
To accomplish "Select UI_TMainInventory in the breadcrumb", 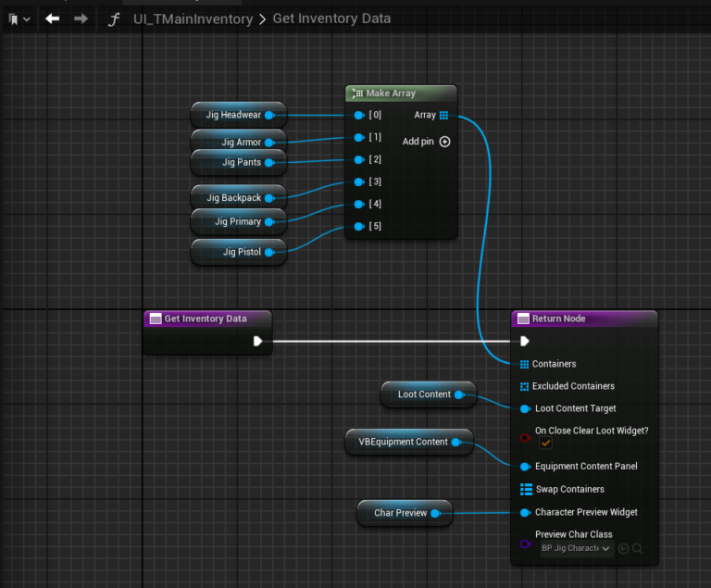I will [193, 19].
